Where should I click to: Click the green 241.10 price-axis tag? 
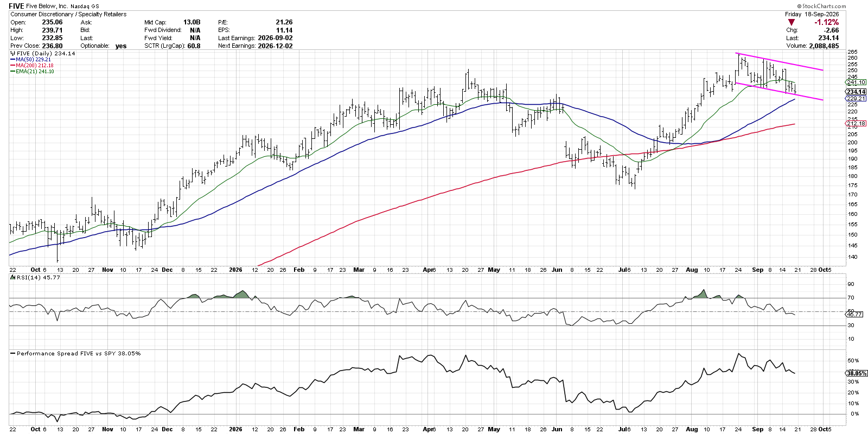coord(857,82)
